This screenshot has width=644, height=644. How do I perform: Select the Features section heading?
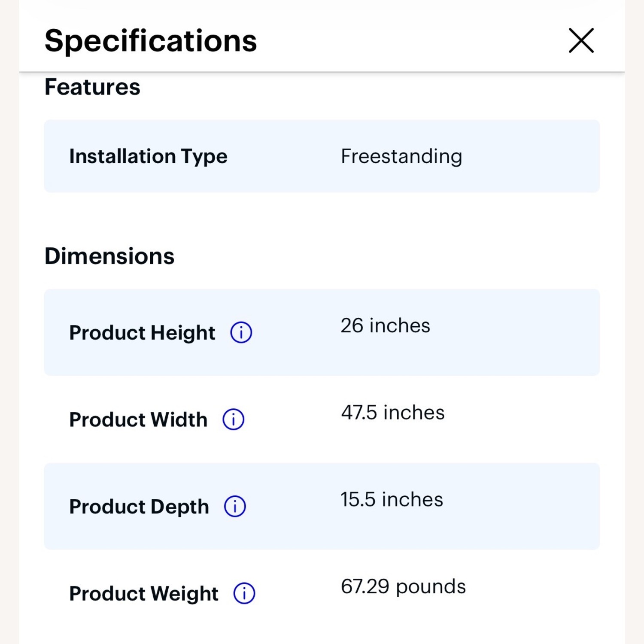(x=92, y=87)
